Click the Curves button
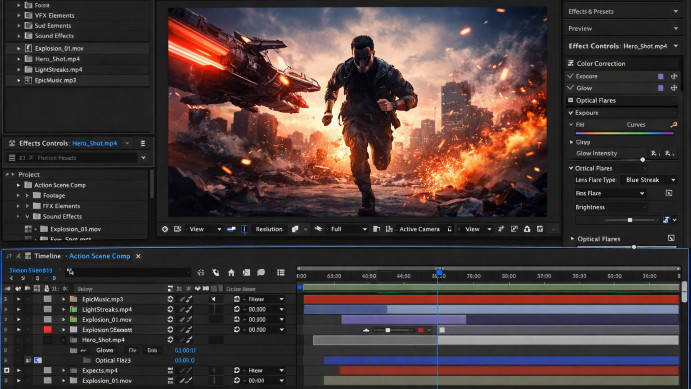691x389 pixels. (636, 125)
